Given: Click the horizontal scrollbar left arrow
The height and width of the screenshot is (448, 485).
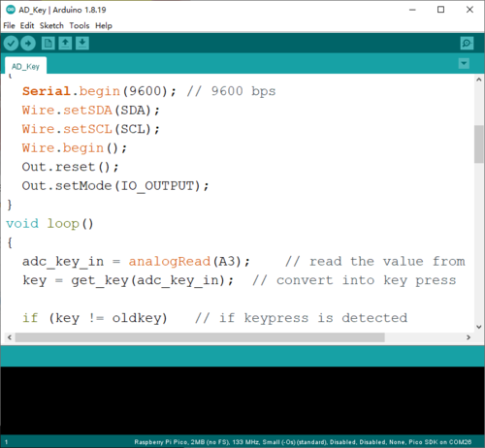Looking at the screenshot, I should click(10, 337).
